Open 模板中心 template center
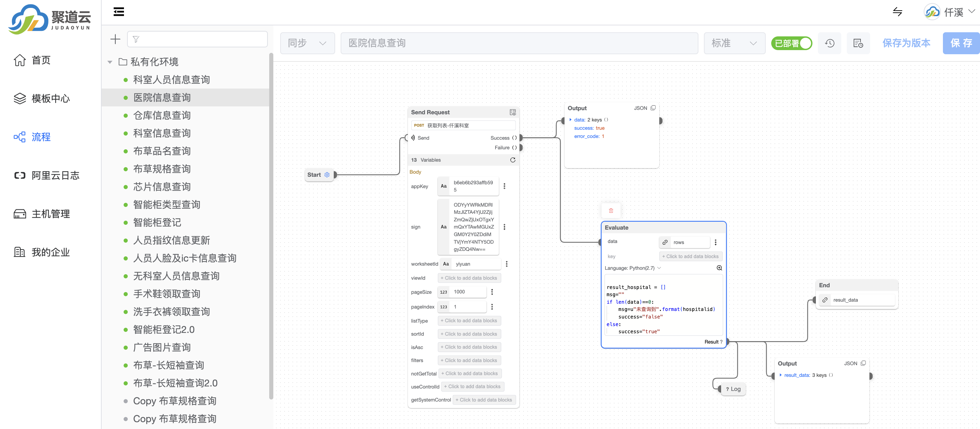The image size is (980, 429). 42,98
